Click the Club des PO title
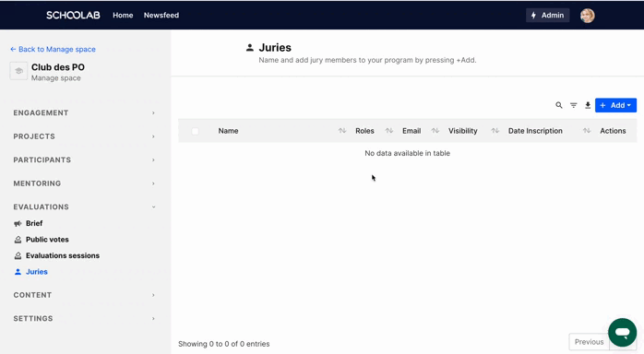The height and width of the screenshot is (354, 644). click(58, 67)
